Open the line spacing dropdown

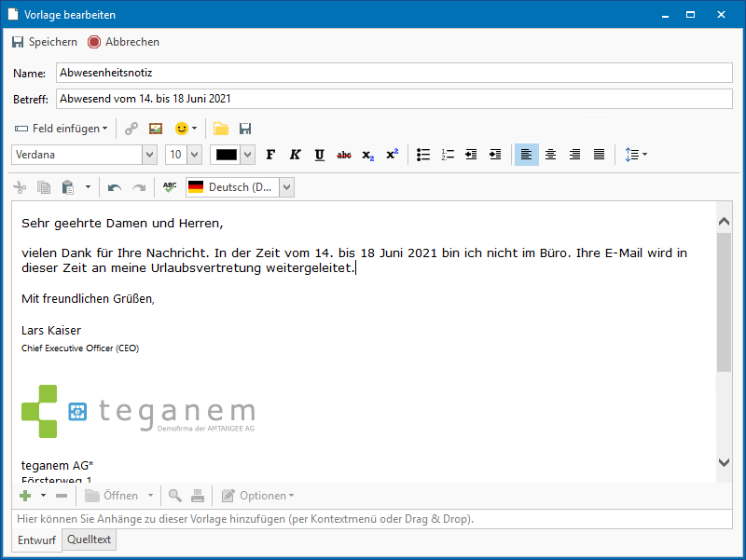click(x=636, y=155)
